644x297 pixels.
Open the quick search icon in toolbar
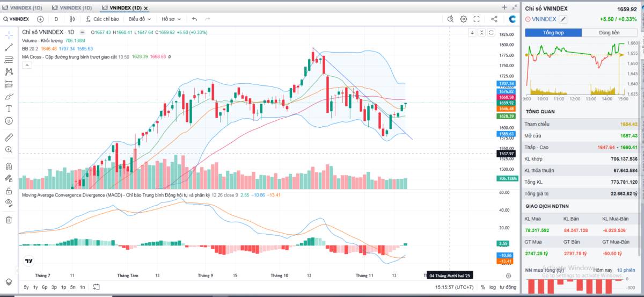(x=451, y=19)
